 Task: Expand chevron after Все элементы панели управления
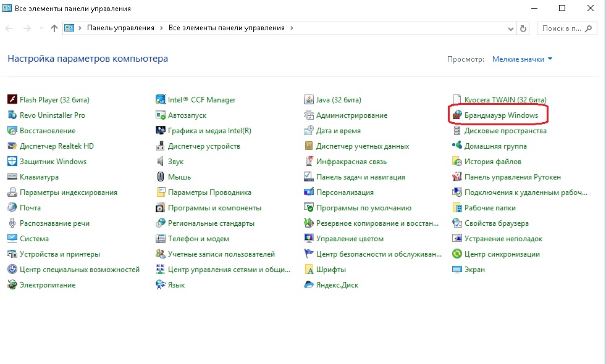(292, 28)
